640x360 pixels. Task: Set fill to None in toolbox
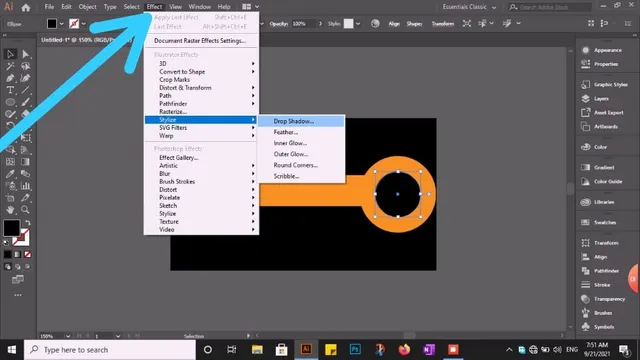coord(27,254)
